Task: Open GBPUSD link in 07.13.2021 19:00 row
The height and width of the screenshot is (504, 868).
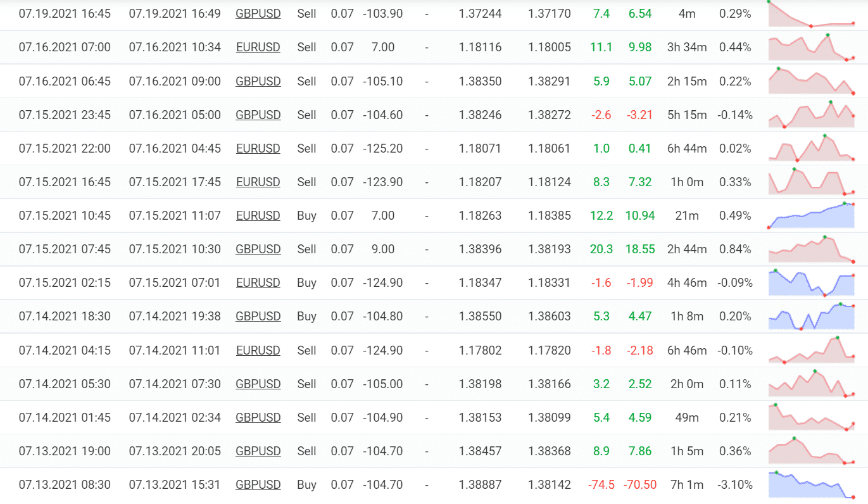Action: [258, 451]
